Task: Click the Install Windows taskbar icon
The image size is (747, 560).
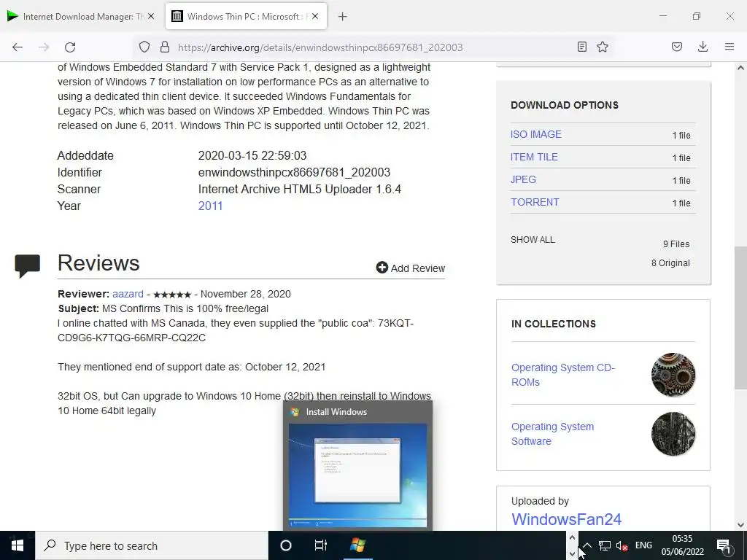Action: pos(357,545)
